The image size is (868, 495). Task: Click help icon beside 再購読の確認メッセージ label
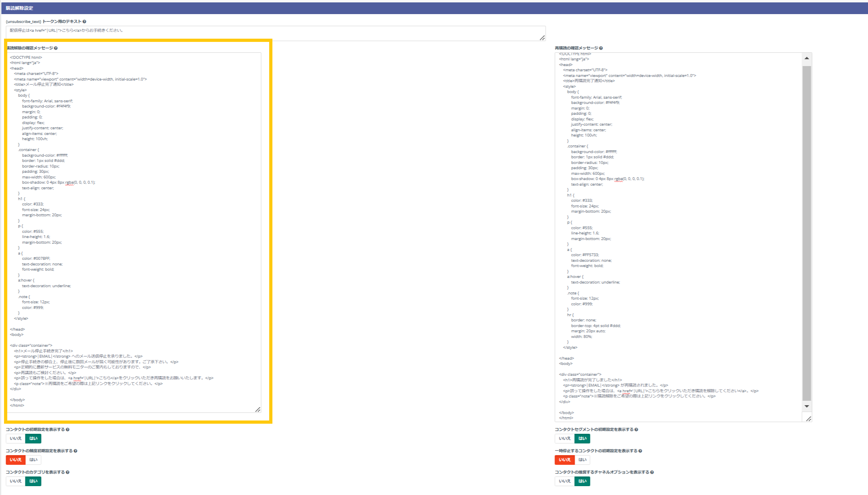(601, 48)
